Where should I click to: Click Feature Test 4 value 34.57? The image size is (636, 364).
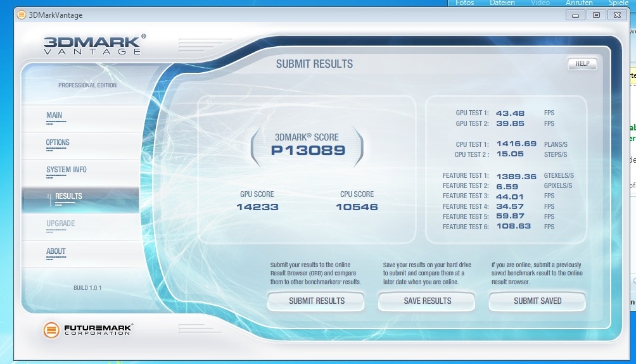(x=510, y=207)
